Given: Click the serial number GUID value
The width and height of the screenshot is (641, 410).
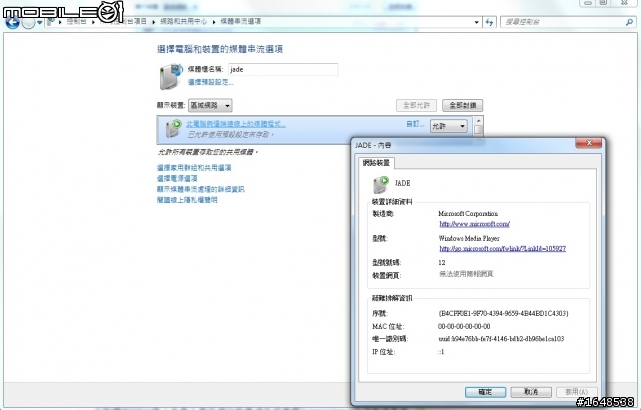Looking at the screenshot, I should 503,314.
